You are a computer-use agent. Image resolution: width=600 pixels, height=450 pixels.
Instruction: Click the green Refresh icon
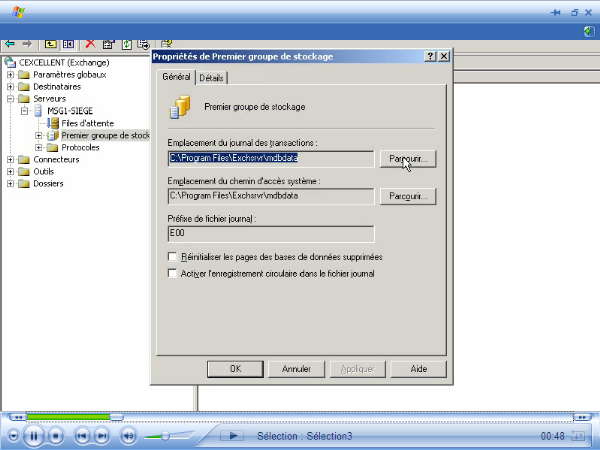126,44
